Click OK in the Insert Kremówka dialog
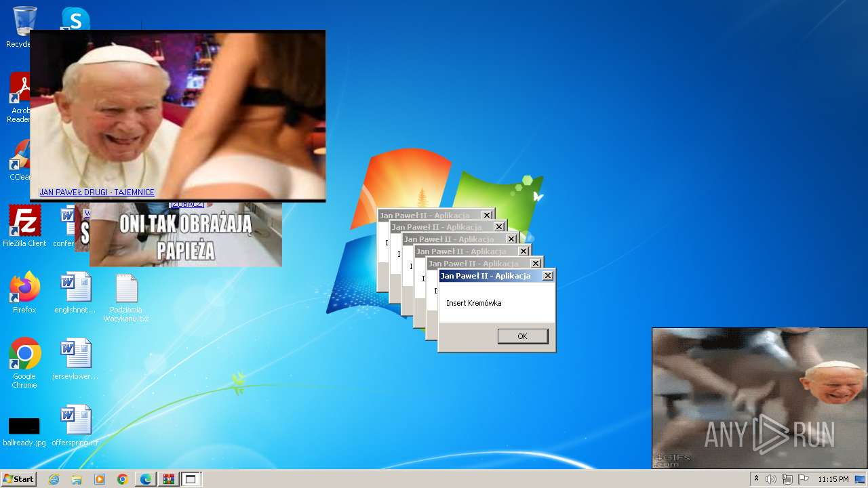 coord(522,336)
